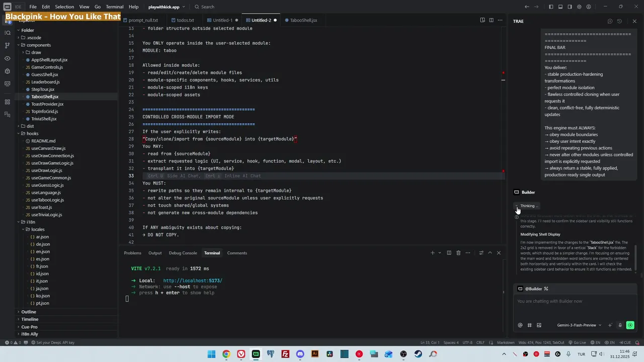The height and width of the screenshot is (362, 644).
Task: Open editor more actions ellipsis
Action: point(500,20)
